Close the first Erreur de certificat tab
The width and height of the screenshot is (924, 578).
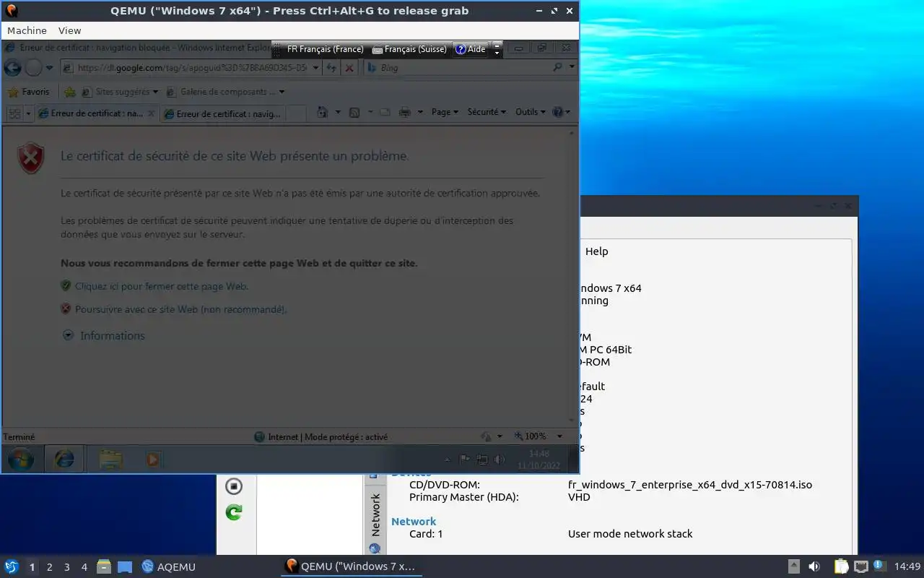click(x=151, y=113)
